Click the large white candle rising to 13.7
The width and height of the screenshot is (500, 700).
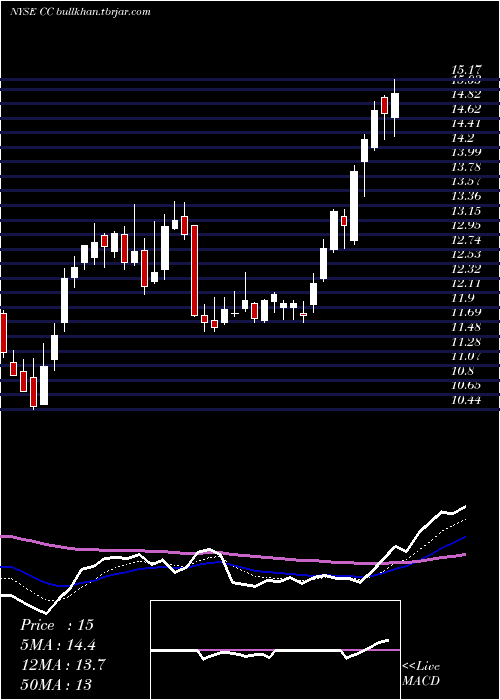point(354,207)
